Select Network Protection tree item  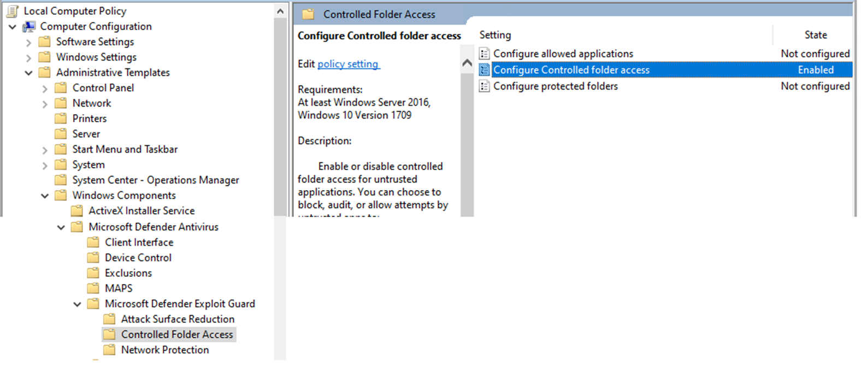point(165,350)
